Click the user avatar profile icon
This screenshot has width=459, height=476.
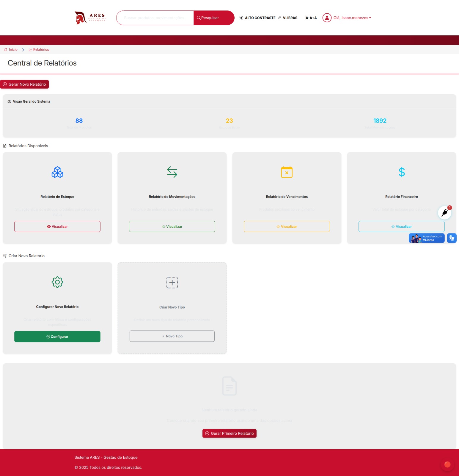[x=327, y=18]
